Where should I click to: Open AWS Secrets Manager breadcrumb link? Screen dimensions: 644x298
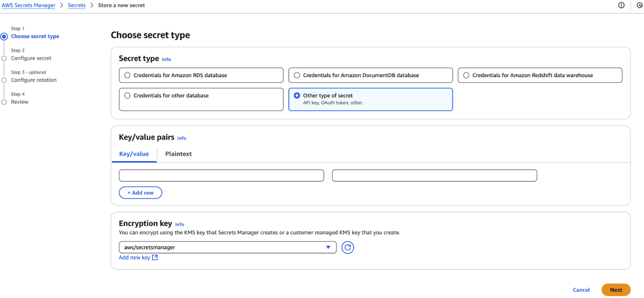pos(28,5)
